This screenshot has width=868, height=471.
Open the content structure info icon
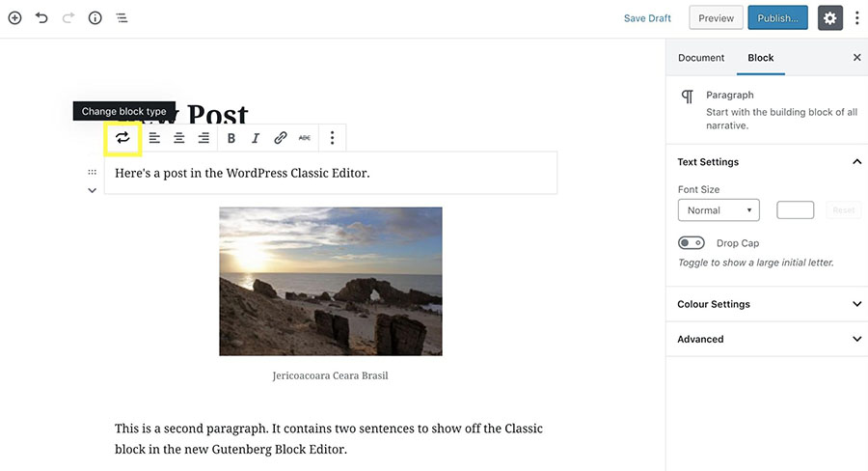pos(95,17)
